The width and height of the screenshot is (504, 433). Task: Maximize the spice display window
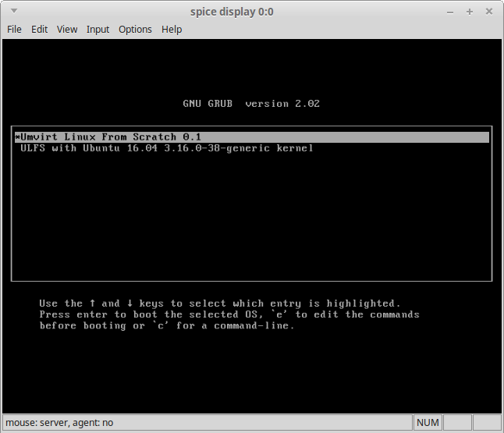470,12
